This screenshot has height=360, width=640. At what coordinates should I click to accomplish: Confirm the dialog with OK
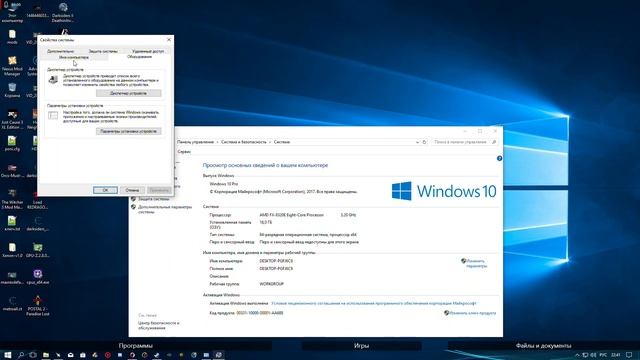pos(105,190)
